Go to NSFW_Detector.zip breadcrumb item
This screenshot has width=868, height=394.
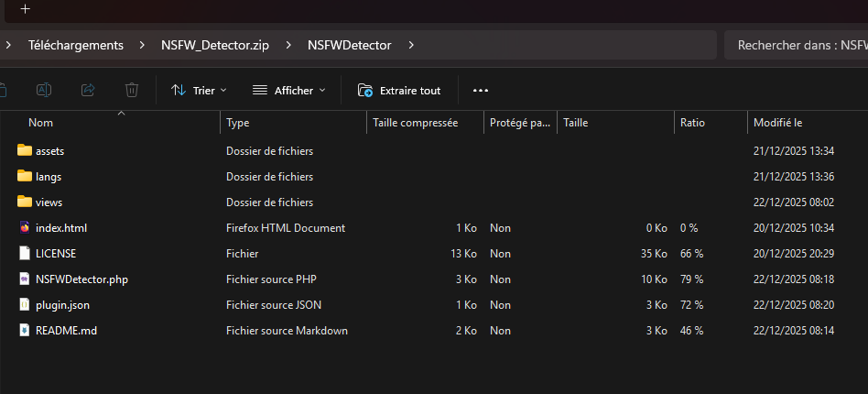(x=215, y=44)
